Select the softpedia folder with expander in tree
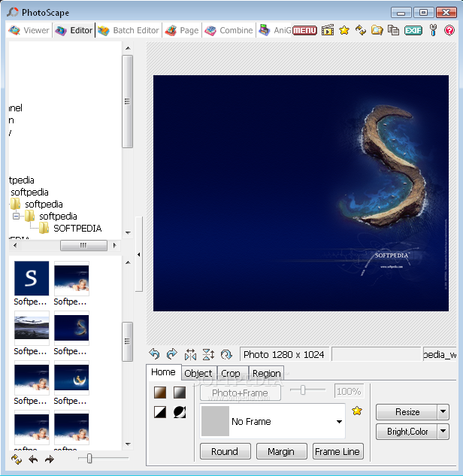This screenshot has width=463, height=476. 59,216
